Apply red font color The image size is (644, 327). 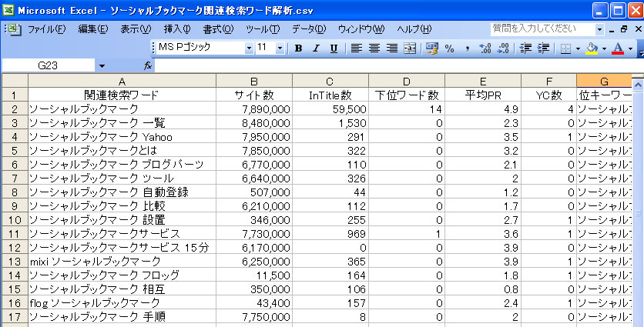[x=618, y=48]
